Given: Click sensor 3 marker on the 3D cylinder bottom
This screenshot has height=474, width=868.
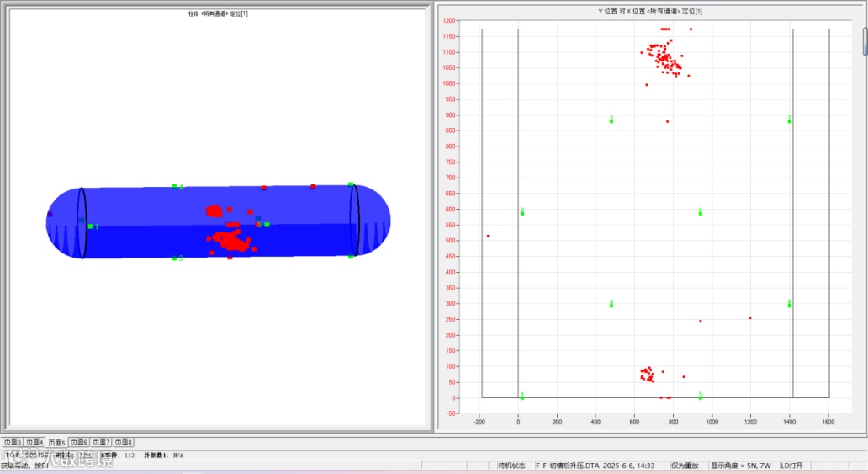Looking at the screenshot, I should pos(174,258).
